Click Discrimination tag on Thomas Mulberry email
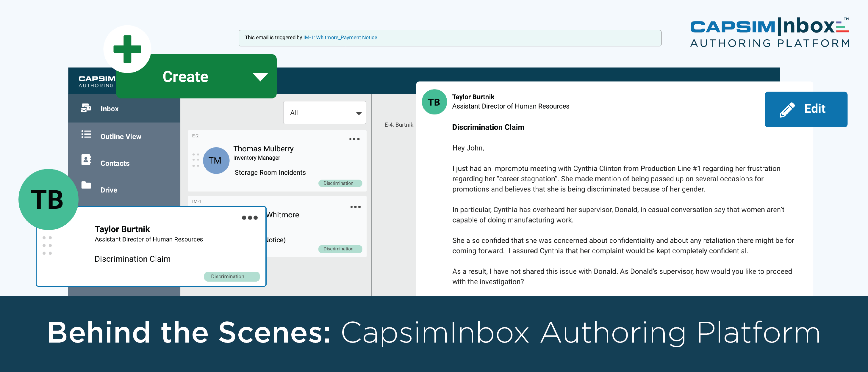The image size is (868, 372). coord(340,183)
